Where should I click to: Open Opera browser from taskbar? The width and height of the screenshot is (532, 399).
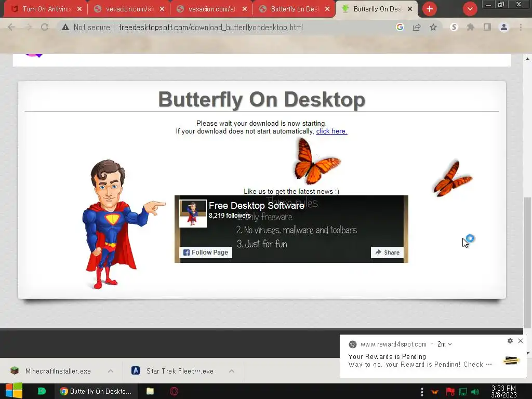(174, 391)
